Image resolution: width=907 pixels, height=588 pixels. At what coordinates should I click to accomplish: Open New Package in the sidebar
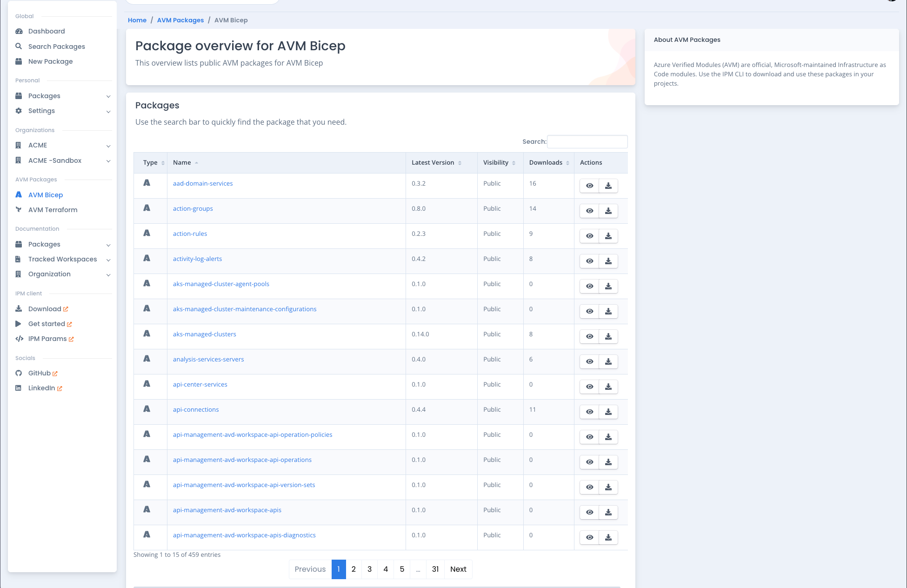pos(50,61)
